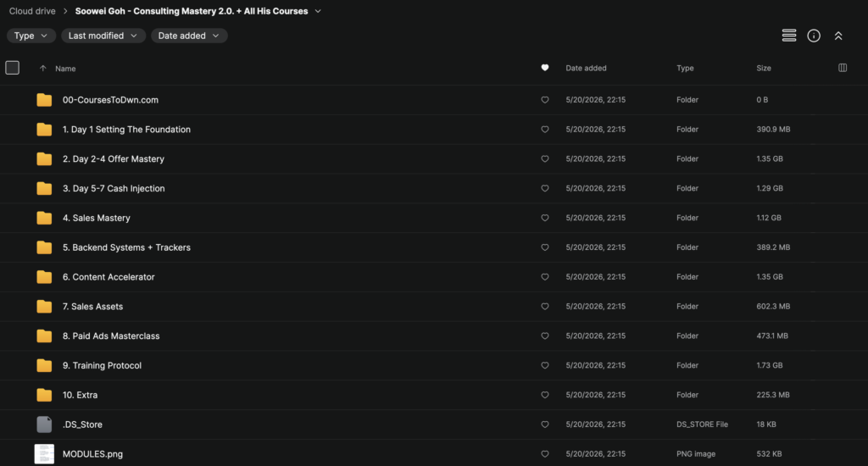Favorite the 1. Day 1 Setting The Foundation folder

545,130
